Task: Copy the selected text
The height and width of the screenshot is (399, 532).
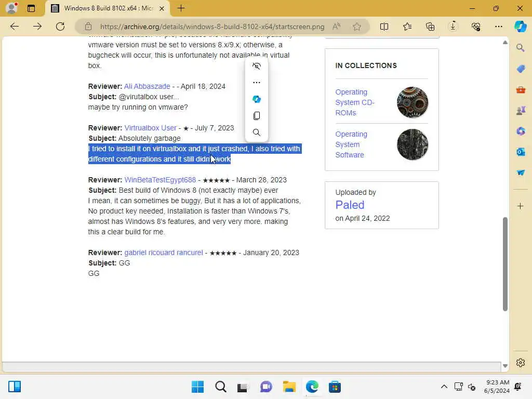Action: click(x=257, y=116)
